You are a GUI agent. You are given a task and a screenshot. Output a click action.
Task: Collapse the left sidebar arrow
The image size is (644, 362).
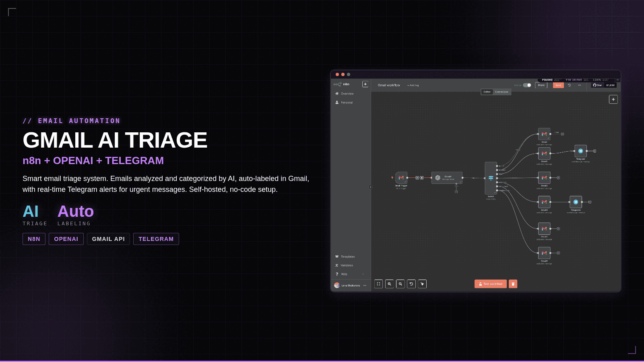[371, 187]
